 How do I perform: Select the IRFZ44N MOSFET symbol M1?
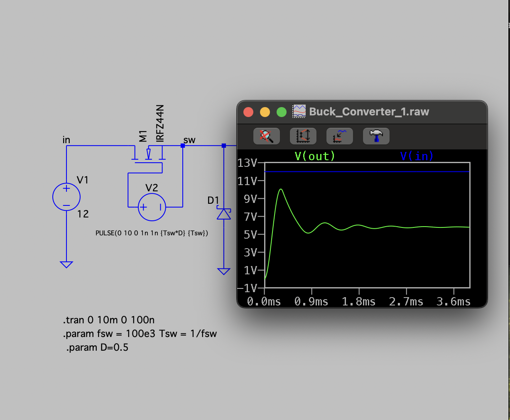pyautogui.click(x=148, y=158)
